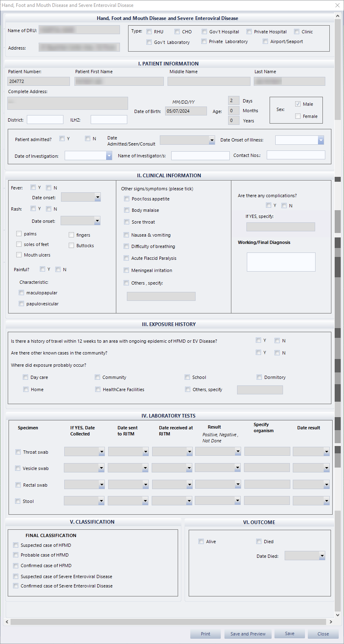
Task: Mark Throat swab specimen checkbox
Action: coord(18,452)
